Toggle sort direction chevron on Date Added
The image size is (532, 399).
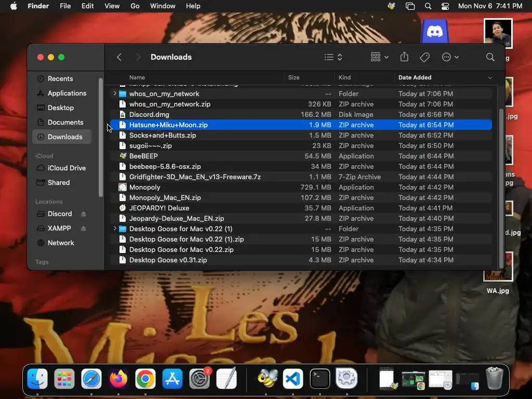pyautogui.click(x=490, y=78)
